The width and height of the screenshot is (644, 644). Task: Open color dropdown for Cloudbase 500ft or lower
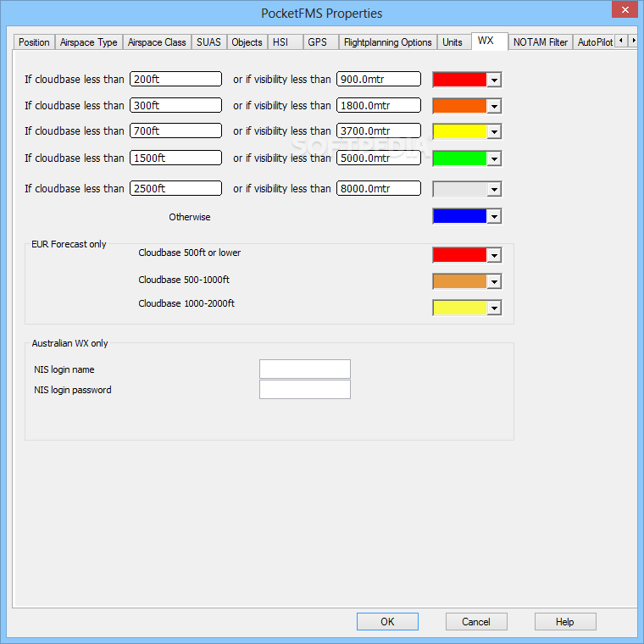tap(494, 255)
